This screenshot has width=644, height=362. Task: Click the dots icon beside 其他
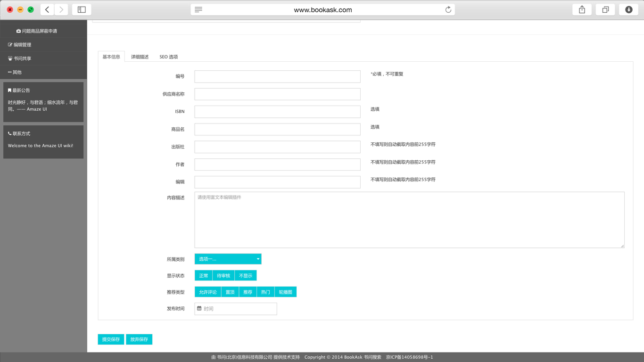[x=9, y=72]
